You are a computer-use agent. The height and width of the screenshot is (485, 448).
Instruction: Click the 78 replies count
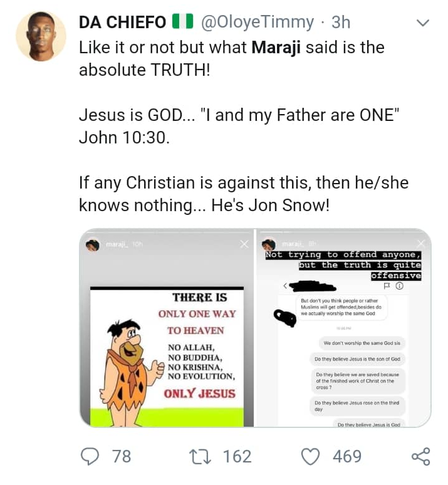[x=121, y=456]
